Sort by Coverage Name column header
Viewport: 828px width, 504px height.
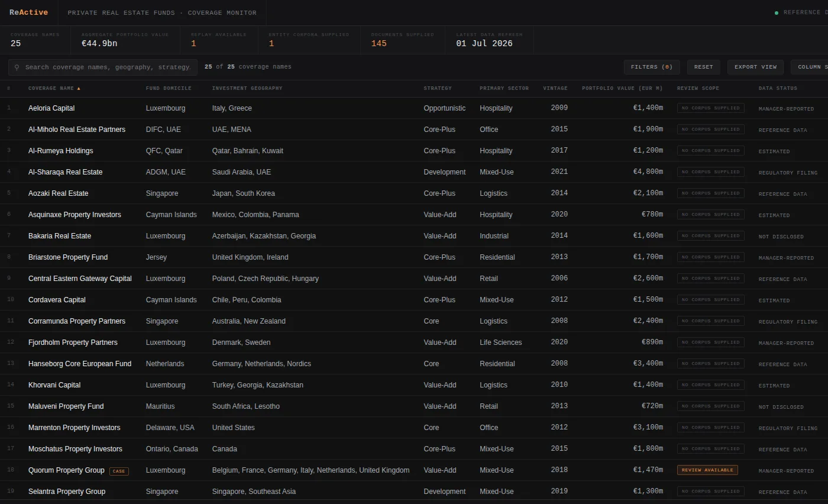pos(54,88)
